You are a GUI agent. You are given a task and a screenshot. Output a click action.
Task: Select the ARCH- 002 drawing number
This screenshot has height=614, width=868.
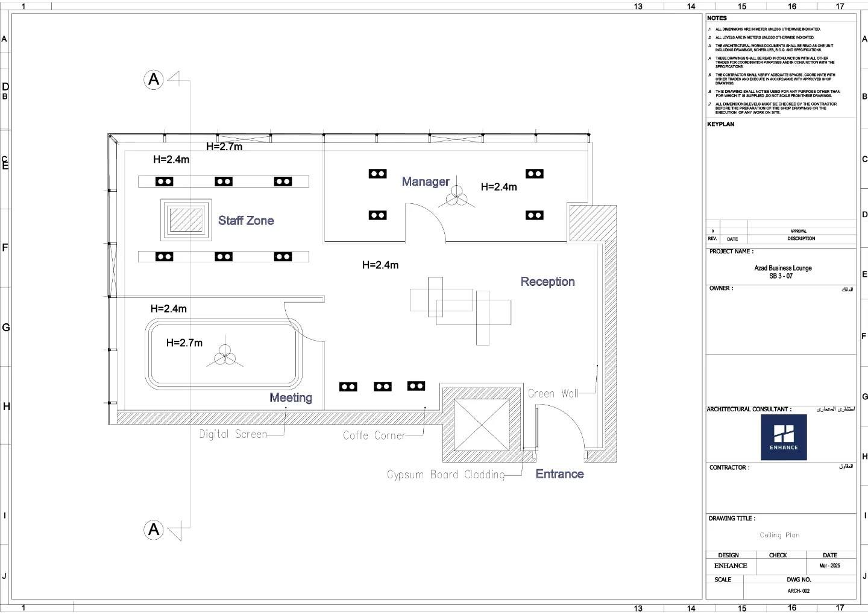click(x=798, y=591)
